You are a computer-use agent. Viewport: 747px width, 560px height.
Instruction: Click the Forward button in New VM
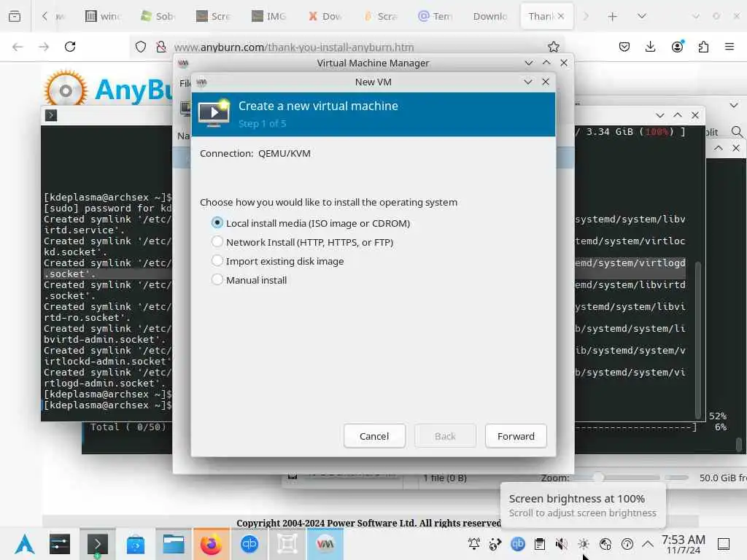point(516,436)
